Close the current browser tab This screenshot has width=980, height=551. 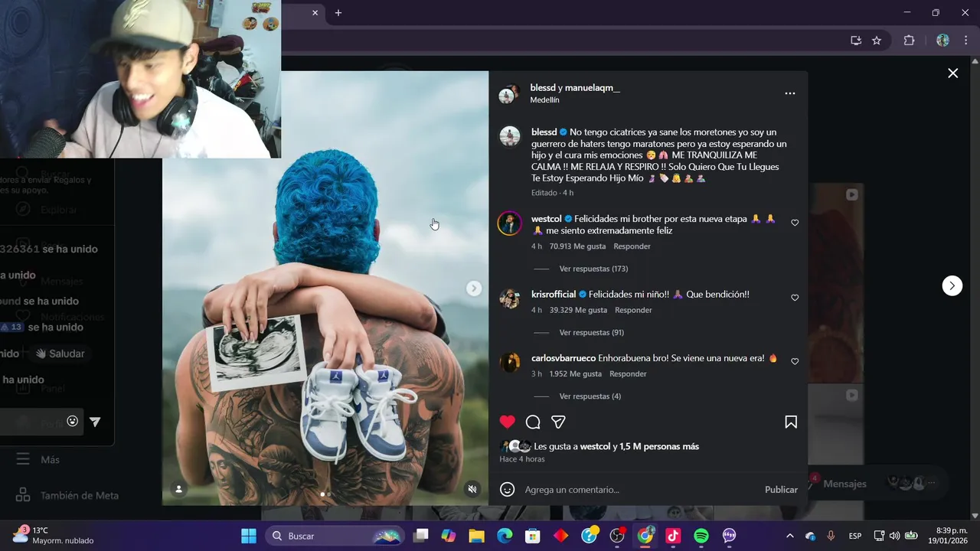coord(315,12)
